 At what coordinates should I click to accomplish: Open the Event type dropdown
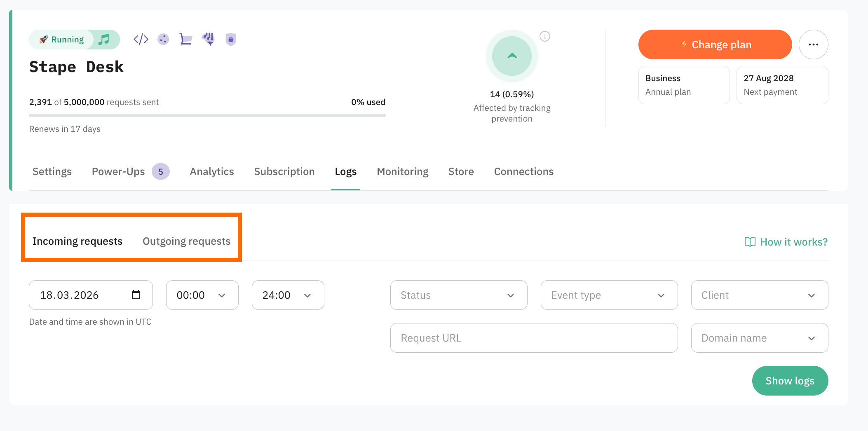click(x=609, y=295)
